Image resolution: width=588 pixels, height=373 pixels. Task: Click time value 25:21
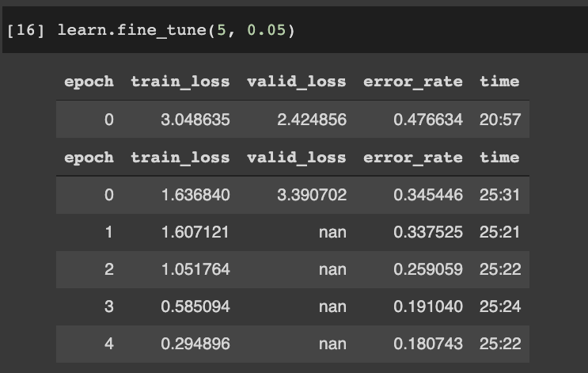click(500, 232)
